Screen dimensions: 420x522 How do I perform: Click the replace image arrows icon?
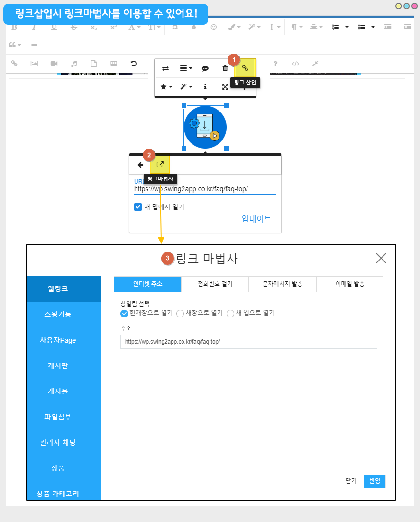165,68
